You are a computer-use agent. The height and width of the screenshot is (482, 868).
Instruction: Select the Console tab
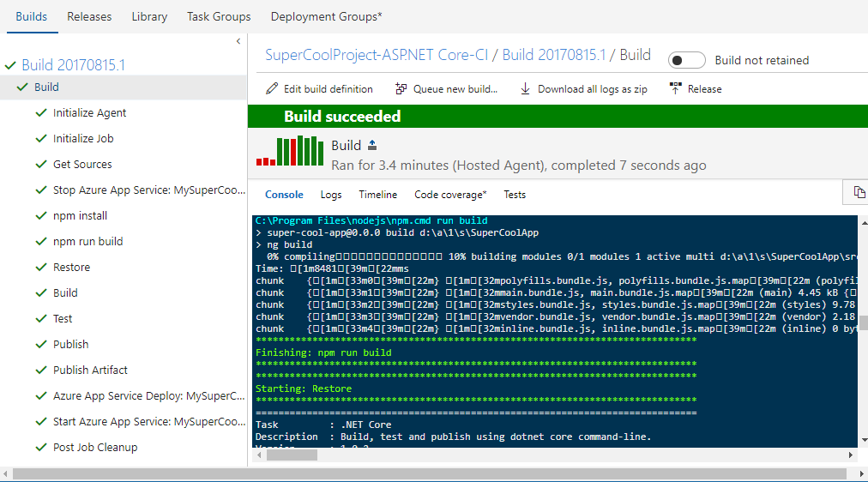tap(284, 195)
